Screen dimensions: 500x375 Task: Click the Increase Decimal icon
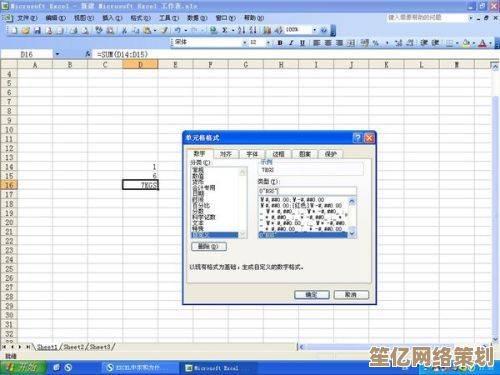[398, 43]
